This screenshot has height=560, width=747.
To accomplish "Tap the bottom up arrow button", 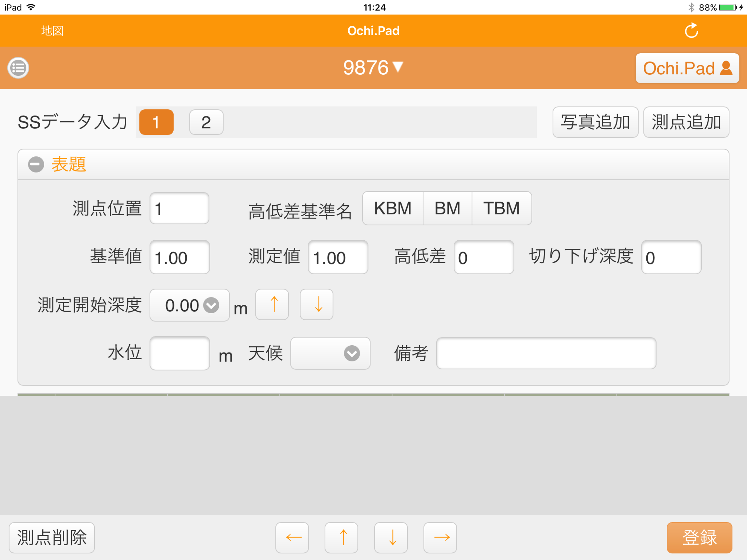I will point(342,538).
